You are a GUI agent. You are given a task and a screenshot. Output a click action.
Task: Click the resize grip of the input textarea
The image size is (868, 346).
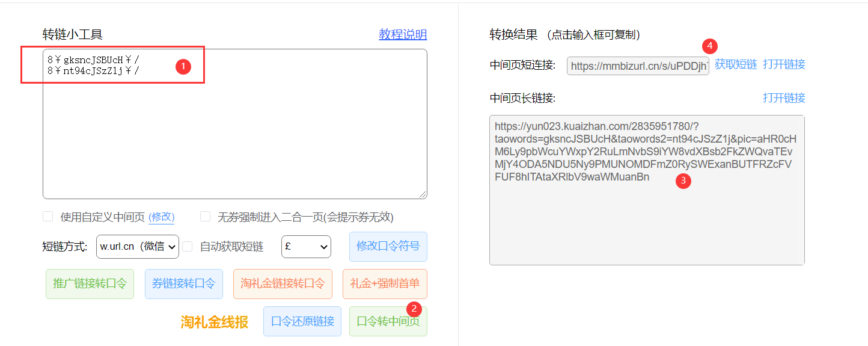click(x=423, y=194)
